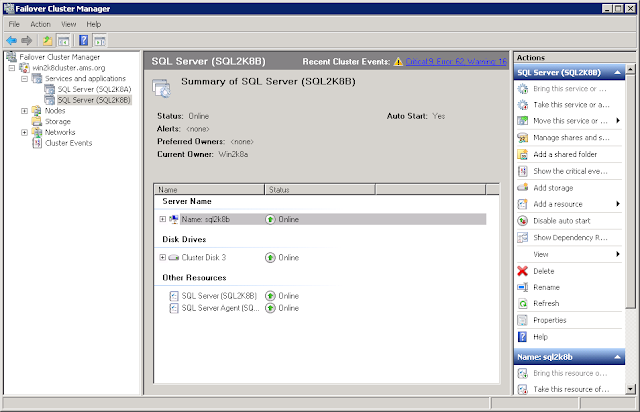
Task: Collapse the win2k8cluster.ams.org tree node
Action: click(12, 68)
